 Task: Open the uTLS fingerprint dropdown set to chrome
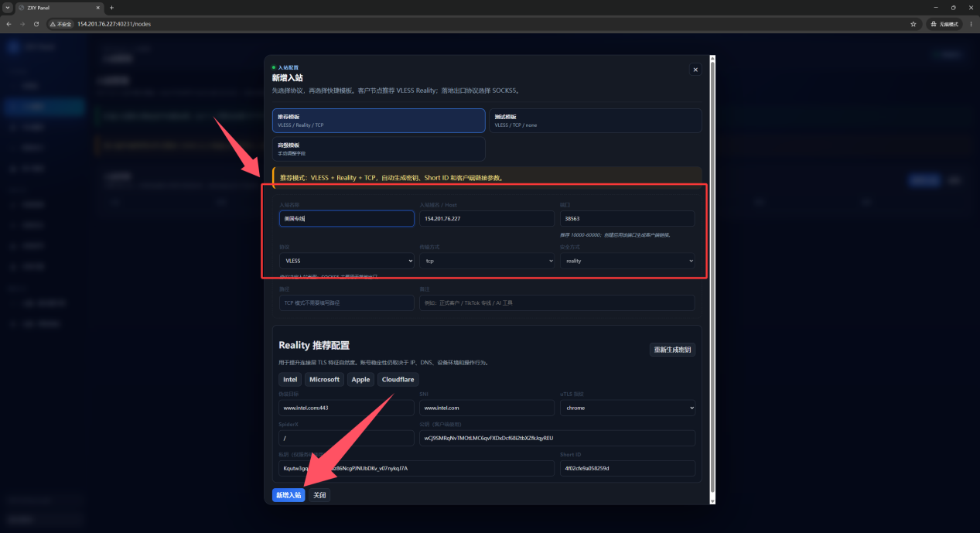(x=627, y=408)
